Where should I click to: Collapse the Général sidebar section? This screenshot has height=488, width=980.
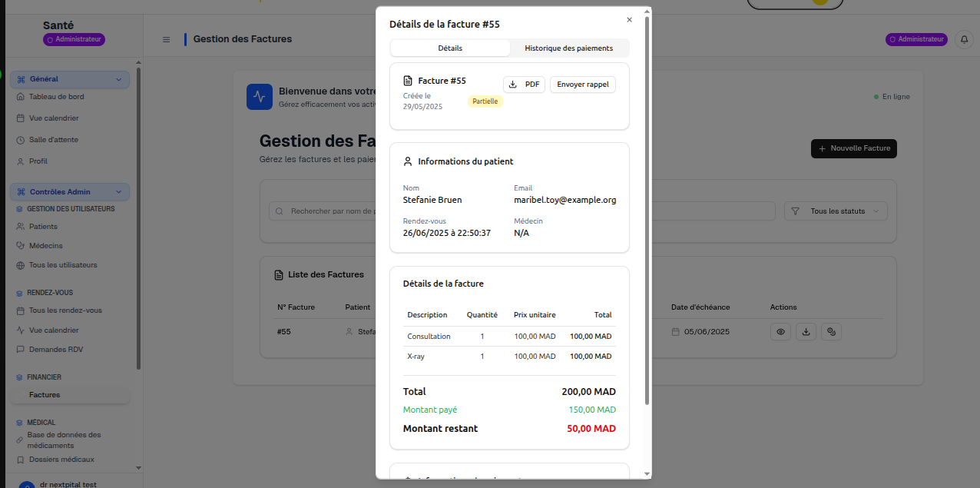point(118,79)
